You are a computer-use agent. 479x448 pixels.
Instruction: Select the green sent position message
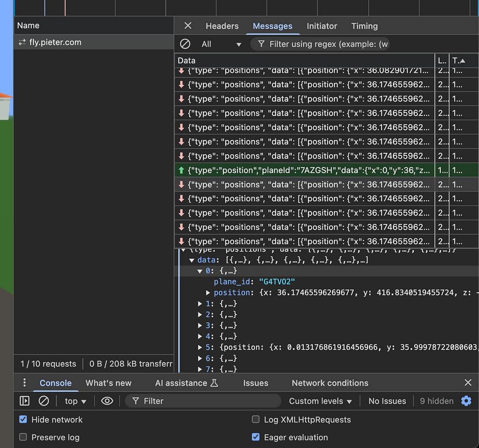(307, 170)
